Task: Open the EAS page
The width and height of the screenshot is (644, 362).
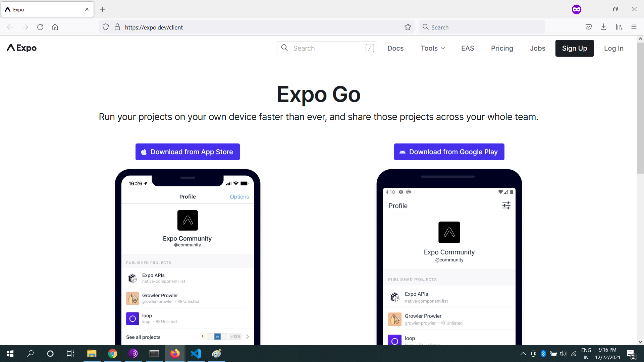Action: pyautogui.click(x=468, y=48)
